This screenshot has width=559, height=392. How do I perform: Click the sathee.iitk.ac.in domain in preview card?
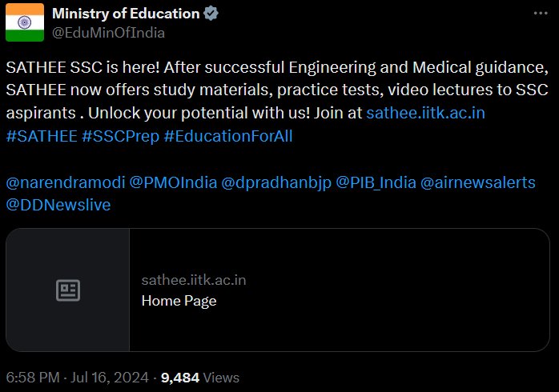click(x=194, y=280)
